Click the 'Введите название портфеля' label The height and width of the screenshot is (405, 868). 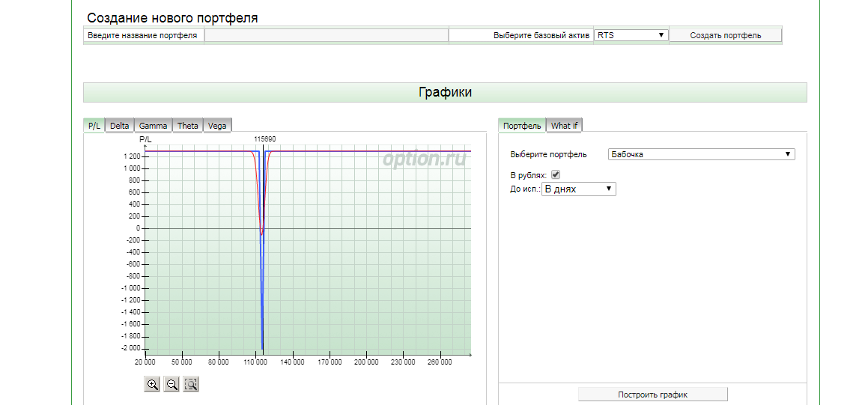143,35
